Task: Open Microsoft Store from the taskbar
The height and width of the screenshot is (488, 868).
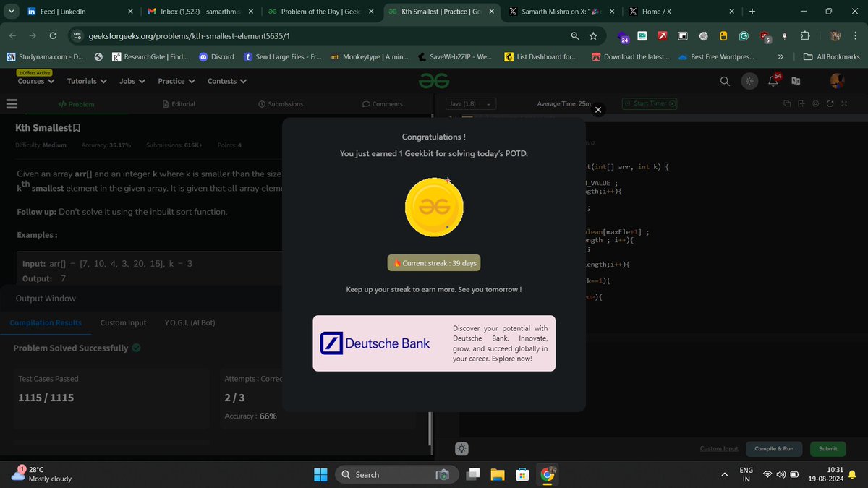Action: (x=522, y=474)
